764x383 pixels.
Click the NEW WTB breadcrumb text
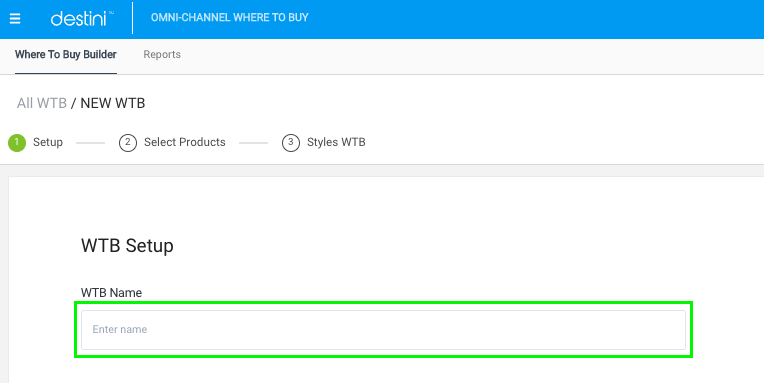coord(113,103)
